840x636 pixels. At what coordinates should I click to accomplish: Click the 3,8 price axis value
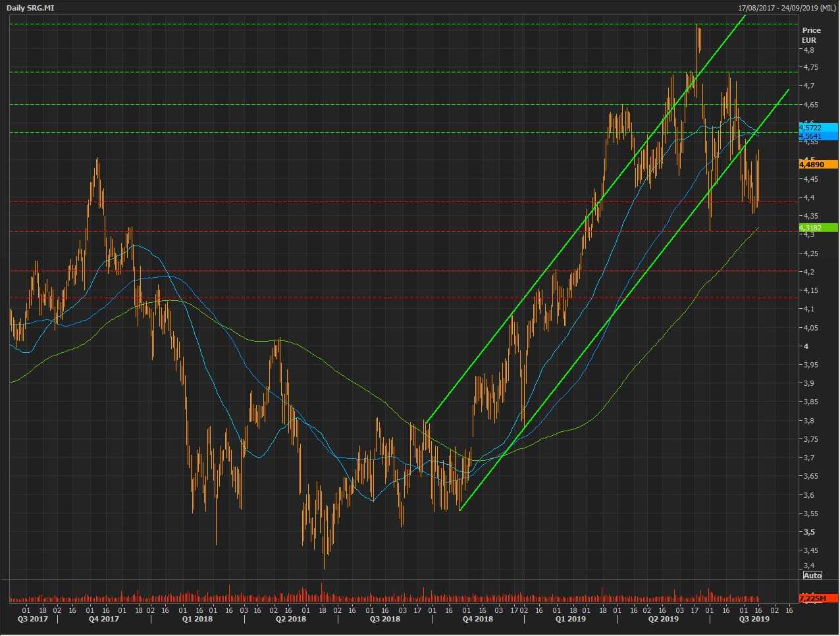(808, 421)
